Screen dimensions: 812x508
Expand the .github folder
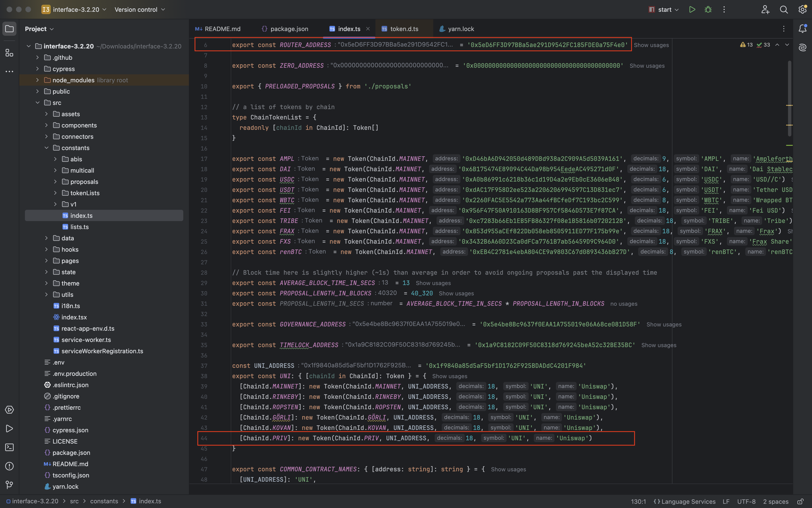point(38,57)
